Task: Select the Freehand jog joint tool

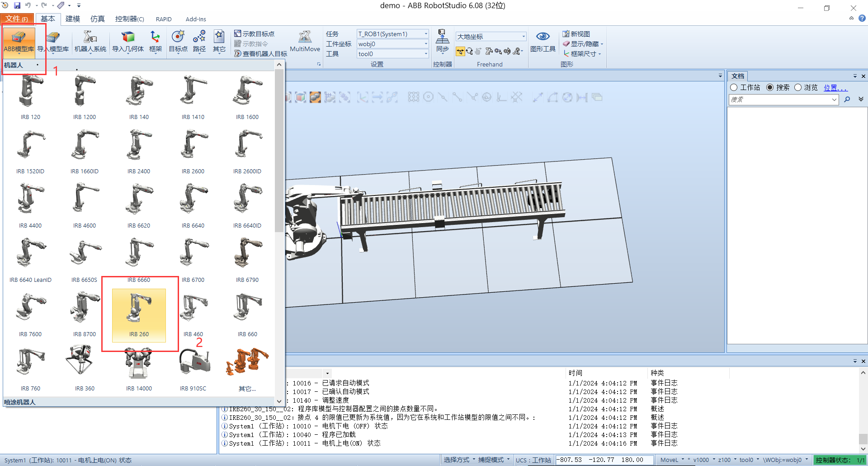Action: pos(489,51)
